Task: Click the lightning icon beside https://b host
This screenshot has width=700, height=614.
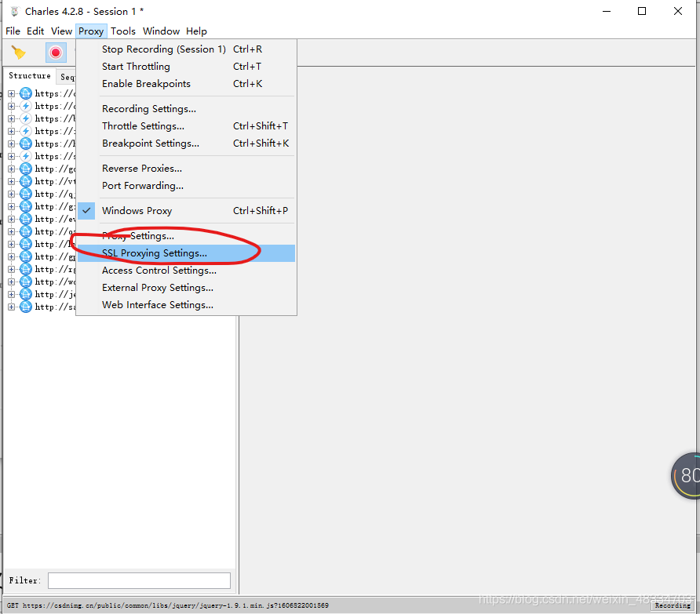Action: click(x=26, y=118)
